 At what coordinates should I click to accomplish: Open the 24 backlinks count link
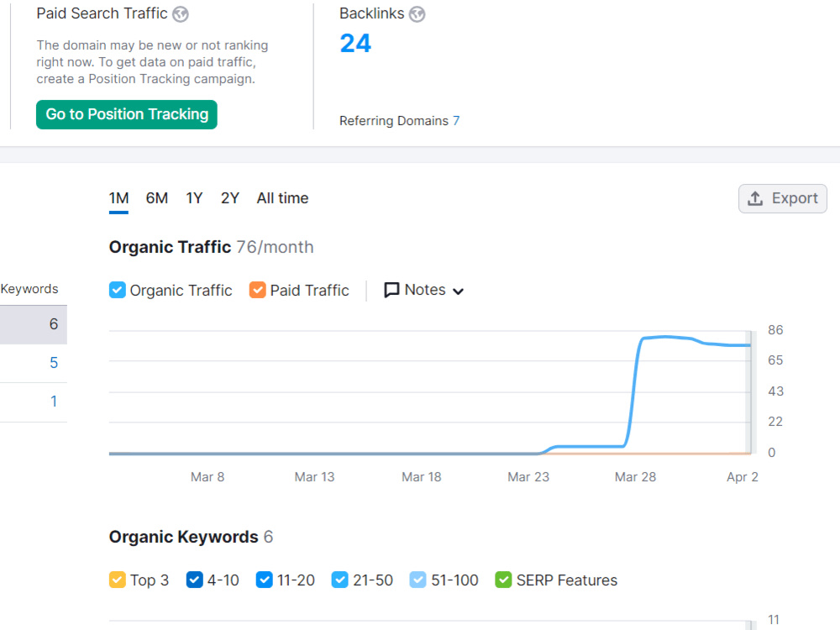(x=355, y=44)
